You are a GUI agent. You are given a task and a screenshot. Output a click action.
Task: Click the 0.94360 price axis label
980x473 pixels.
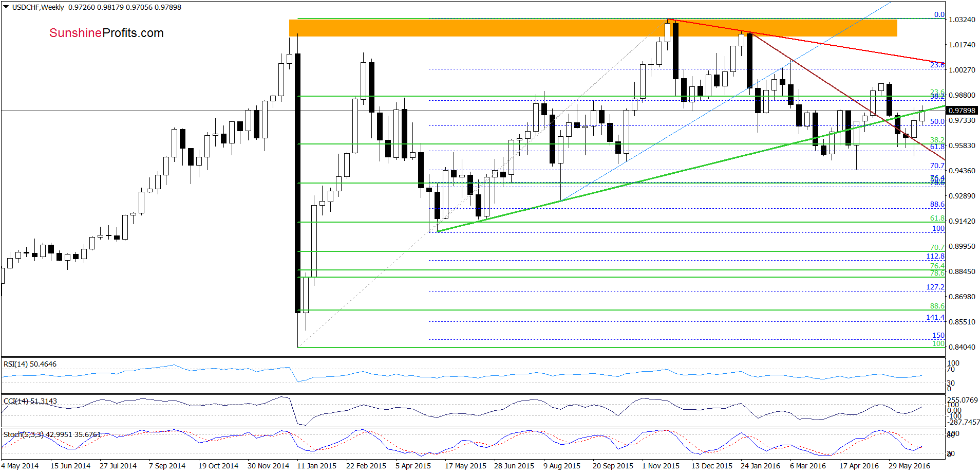coord(962,171)
